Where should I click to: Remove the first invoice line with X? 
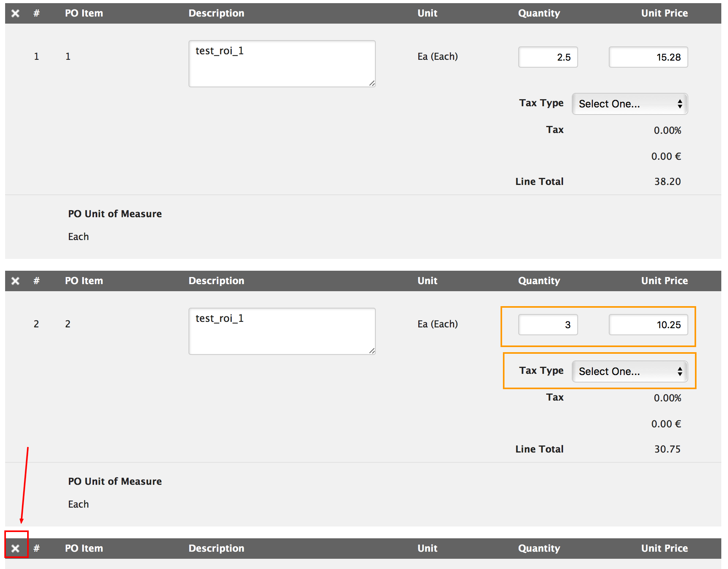[15, 13]
